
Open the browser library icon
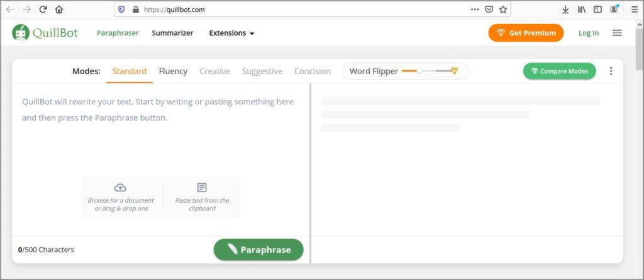582,9
